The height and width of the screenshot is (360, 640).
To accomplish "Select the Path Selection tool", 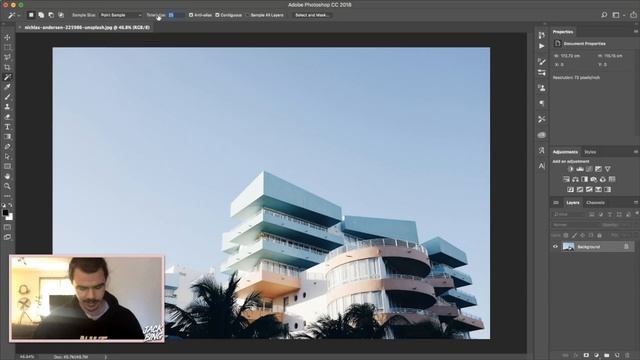I will [7, 156].
